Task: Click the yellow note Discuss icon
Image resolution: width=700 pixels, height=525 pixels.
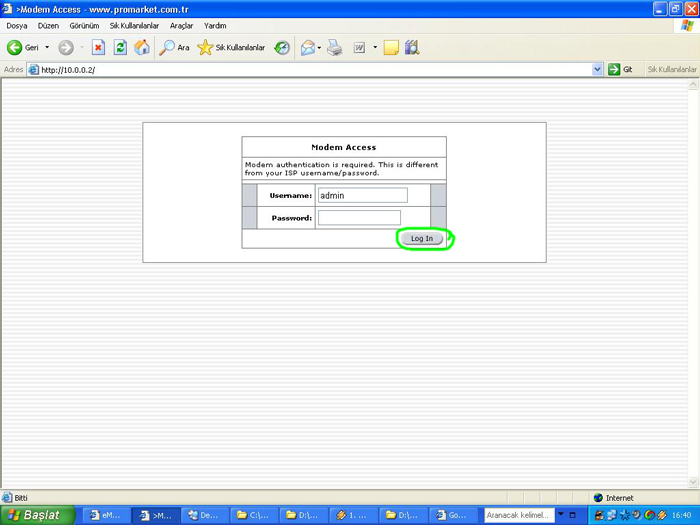Action: click(x=391, y=47)
